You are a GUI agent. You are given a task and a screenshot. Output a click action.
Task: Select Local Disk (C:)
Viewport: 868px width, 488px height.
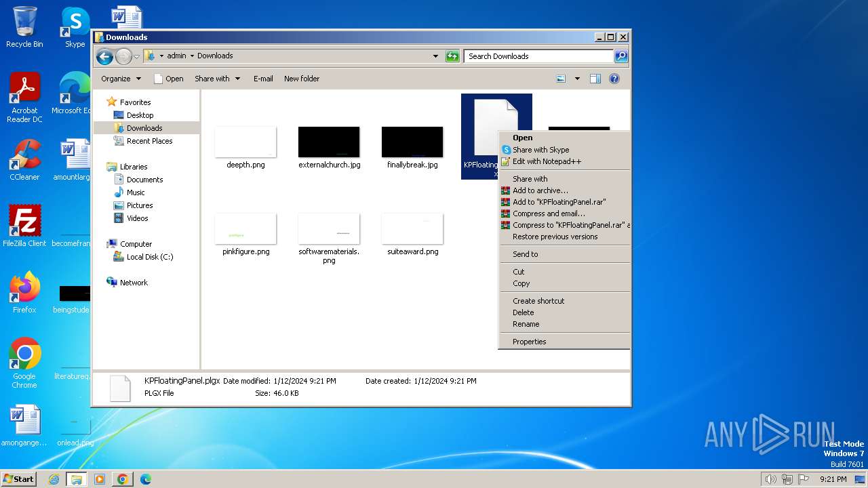pos(149,257)
